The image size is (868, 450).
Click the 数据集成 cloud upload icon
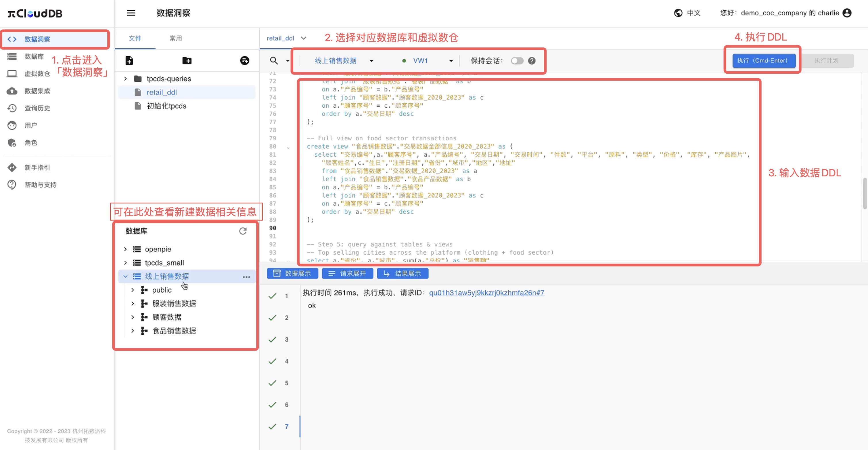(x=12, y=91)
